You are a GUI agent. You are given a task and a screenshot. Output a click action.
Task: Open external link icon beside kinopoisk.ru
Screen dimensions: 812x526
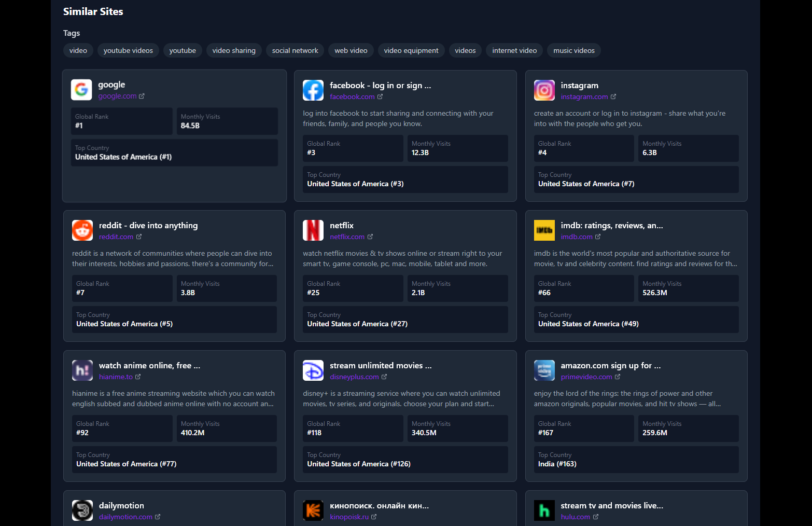[374, 517]
